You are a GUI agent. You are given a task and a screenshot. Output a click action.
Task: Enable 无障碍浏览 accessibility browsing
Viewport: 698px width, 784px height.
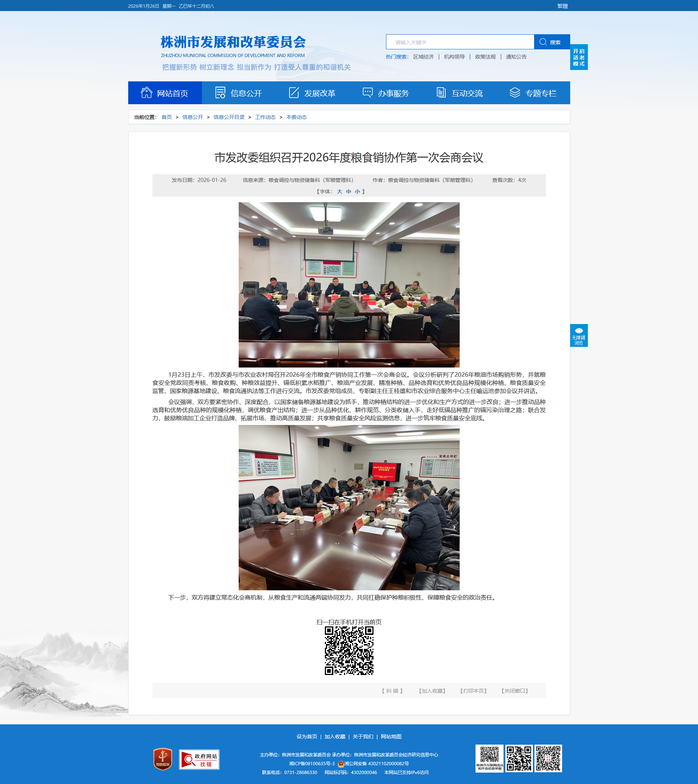[x=578, y=335]
